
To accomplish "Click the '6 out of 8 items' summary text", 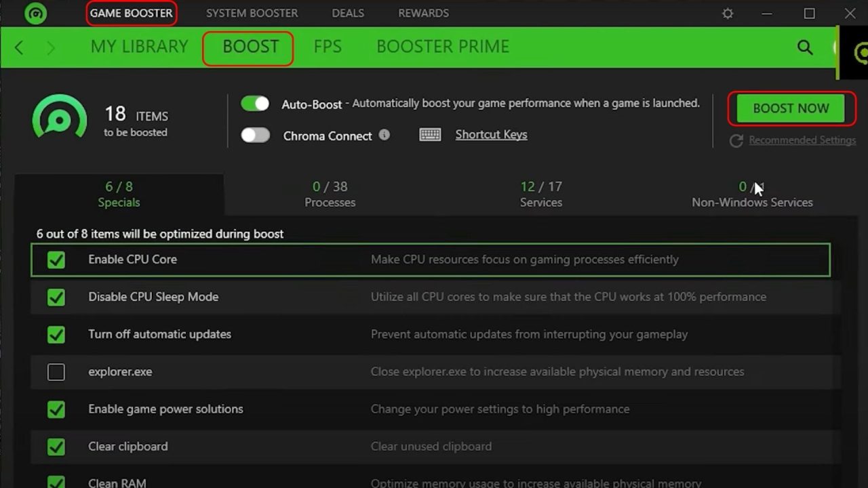I will [x=160, y=234].
